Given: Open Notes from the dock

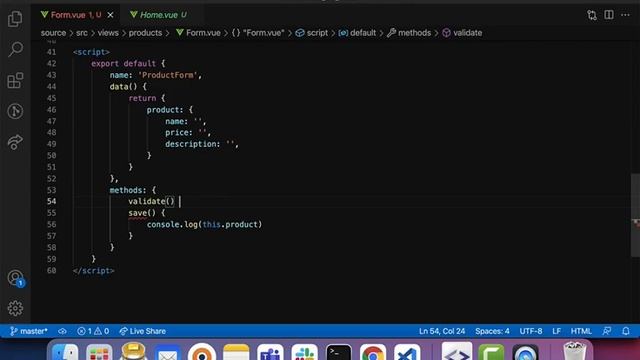Looking at the screenshot, I should point(236,352).
